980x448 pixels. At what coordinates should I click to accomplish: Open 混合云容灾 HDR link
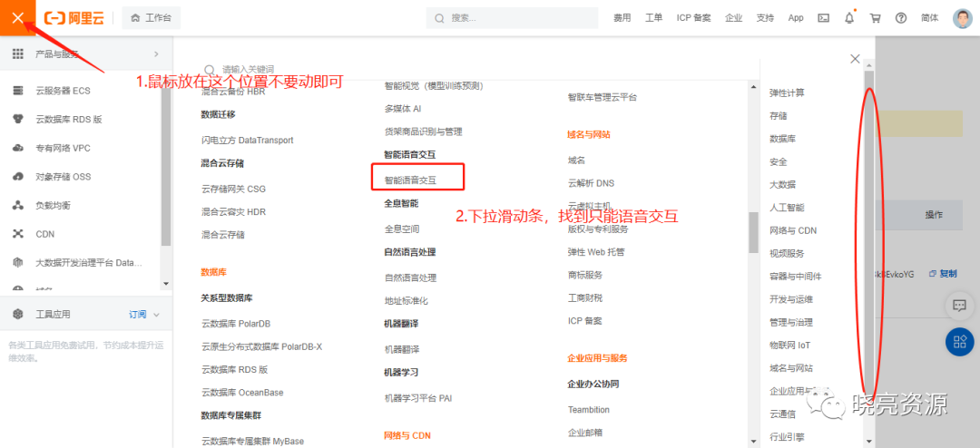click(x=234, y=212)
